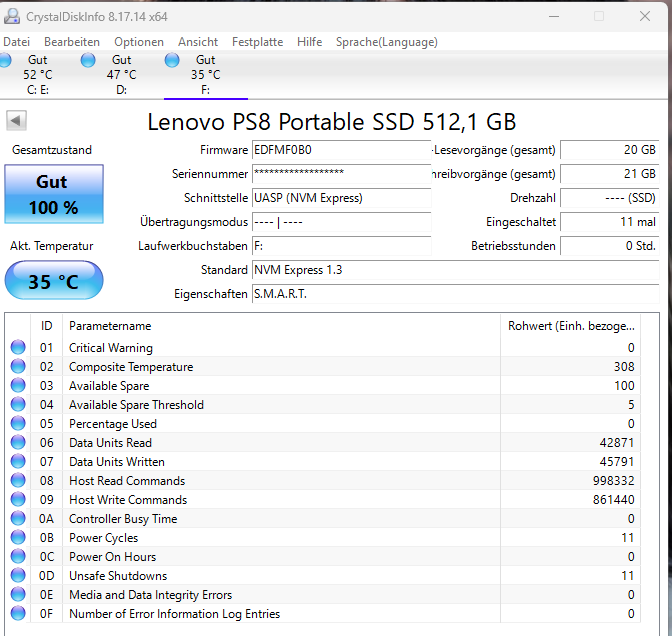The width and height of the screenshot is (672, 636).
Task: Click the status orb for Unsafe Shutdowns
Action: click(x=18, y=575)
